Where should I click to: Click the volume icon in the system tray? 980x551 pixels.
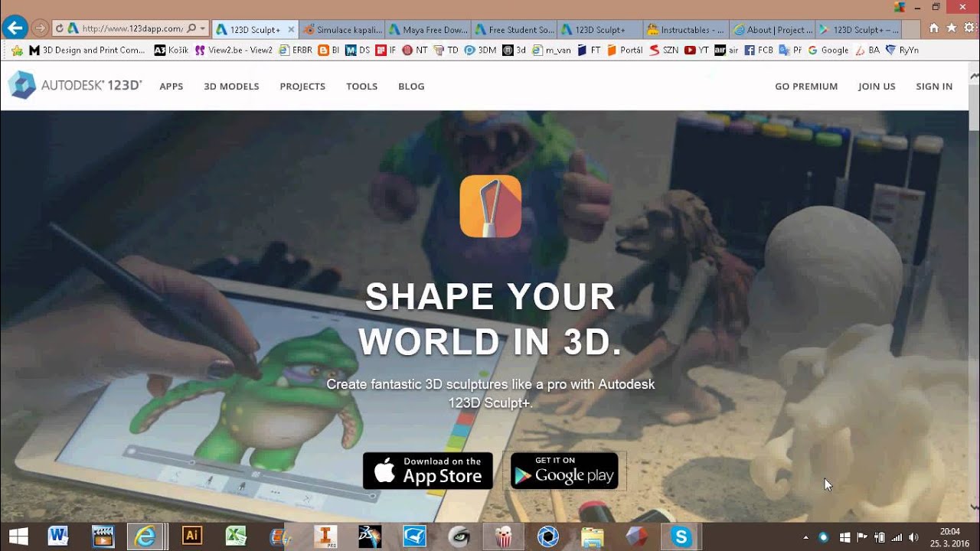click(x=913, y=537)
